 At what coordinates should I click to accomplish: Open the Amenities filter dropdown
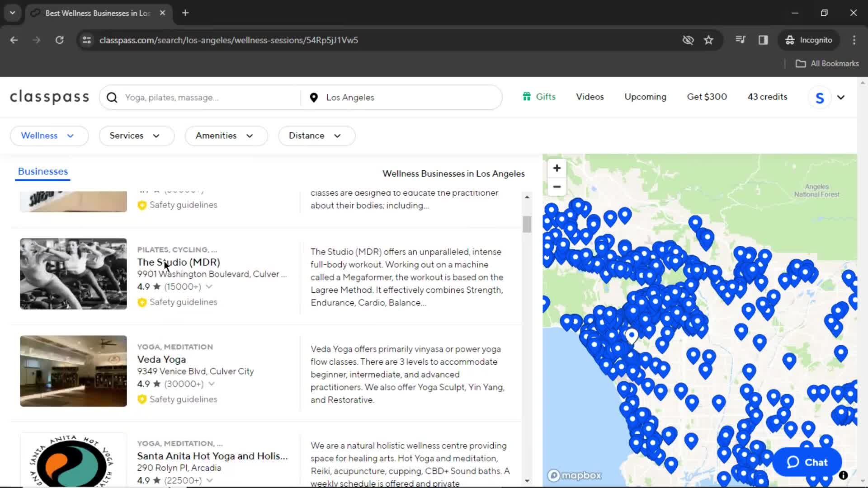[x=226, y=136]
